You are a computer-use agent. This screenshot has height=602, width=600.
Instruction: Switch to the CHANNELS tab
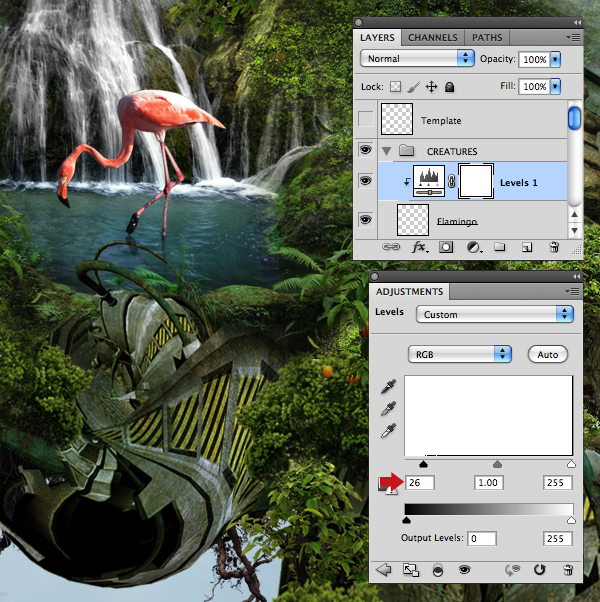coord(433,38)
